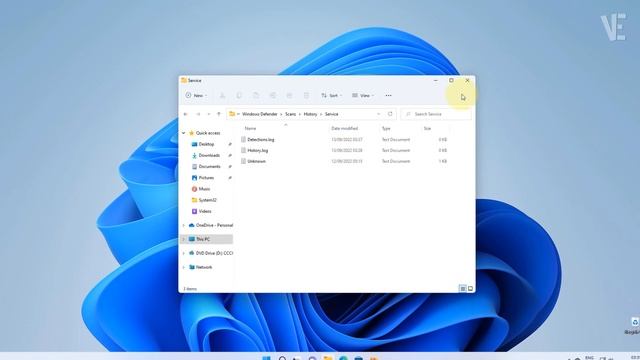640x360 pixels.
Task: Click the pin icon beside Pictures
Action: pyautogui.click(x=230, y=178)
